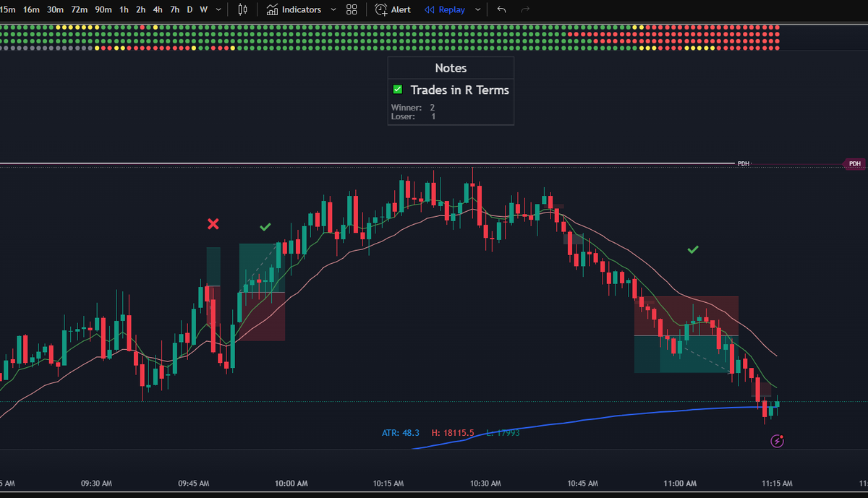Viewport: 868px width, 498px height.
Task: Choose the 2h timeframe
Action: [141, 9]
